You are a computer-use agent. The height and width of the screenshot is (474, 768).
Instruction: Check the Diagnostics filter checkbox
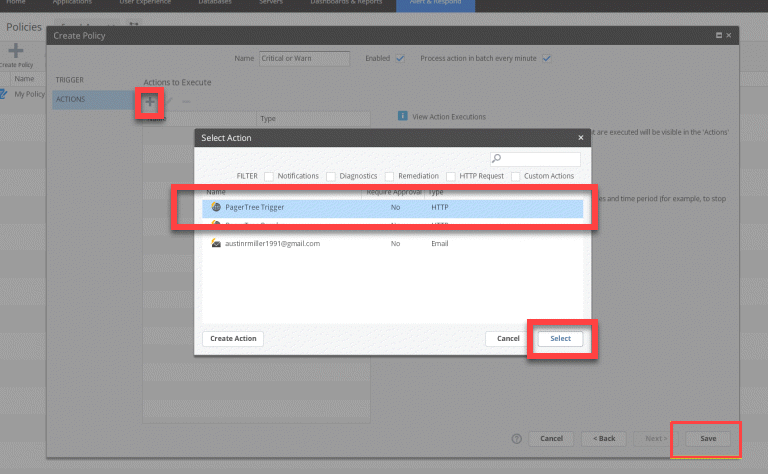(x=330, y=176)
